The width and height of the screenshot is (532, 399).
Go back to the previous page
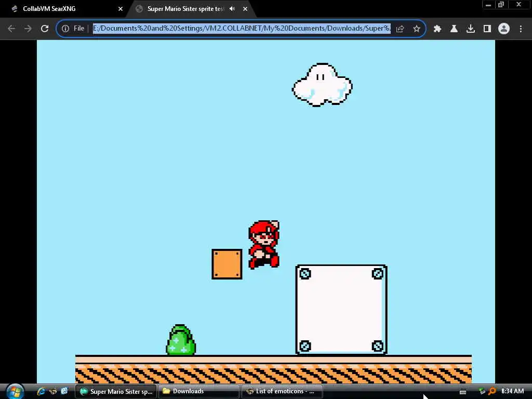click(11, 29)
